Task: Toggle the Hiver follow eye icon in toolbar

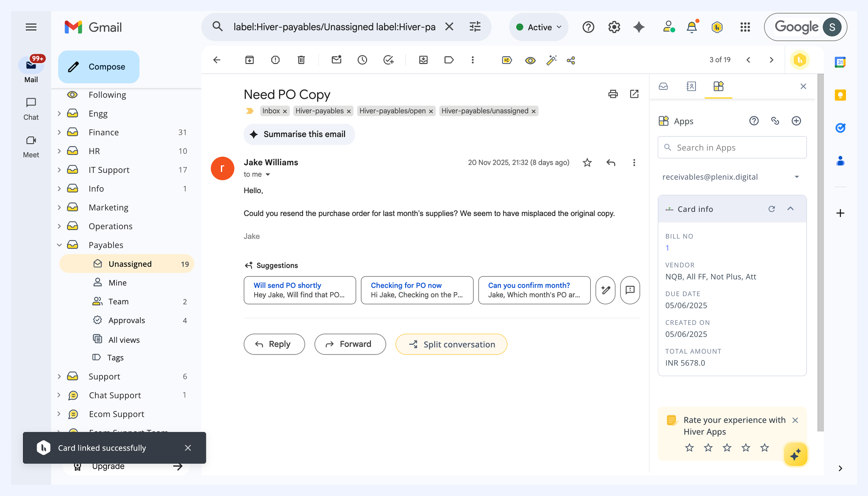Action: coord(530,60)
